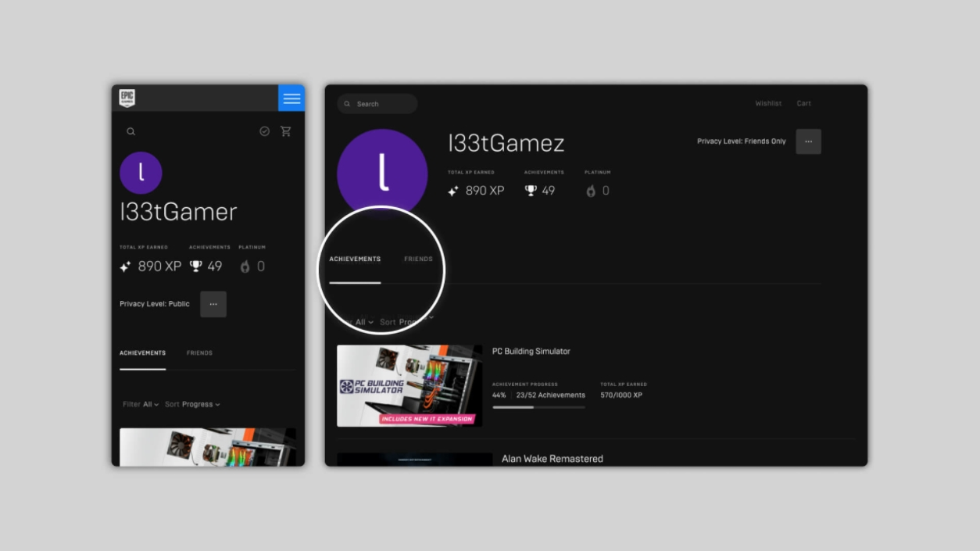Click the ellipsis button beside Privacy Level: Public
Viewport: 980px width, 551px height.
(x=213, y=304)
